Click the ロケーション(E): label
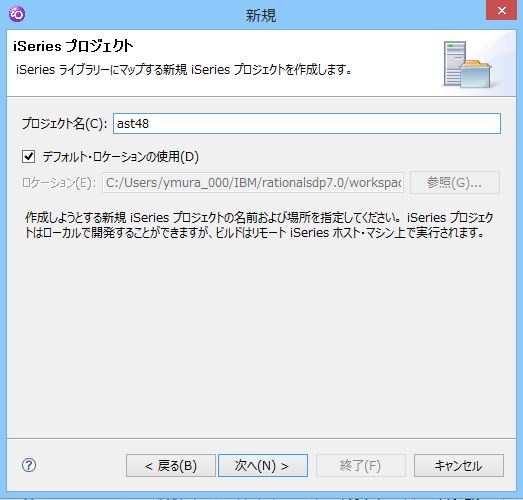 [59, 182]
